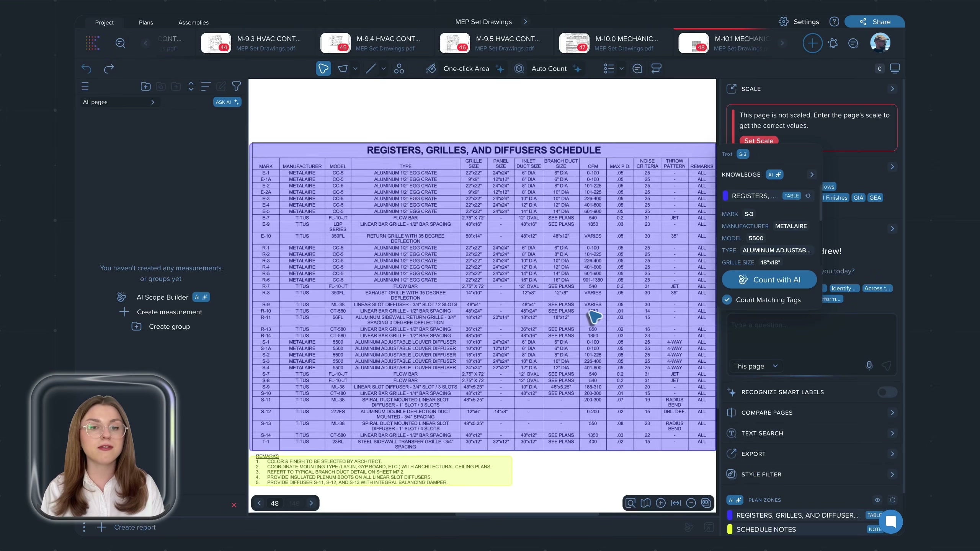The height and width of the screenshot is (551, 980).
Task: Click the Set Scale button
Action: click(759, 141)
